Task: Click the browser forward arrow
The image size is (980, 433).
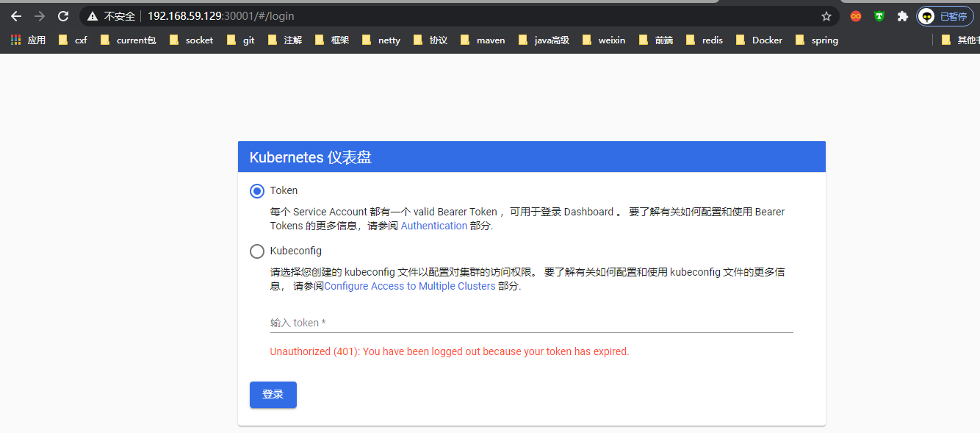Action: [40, 16]
